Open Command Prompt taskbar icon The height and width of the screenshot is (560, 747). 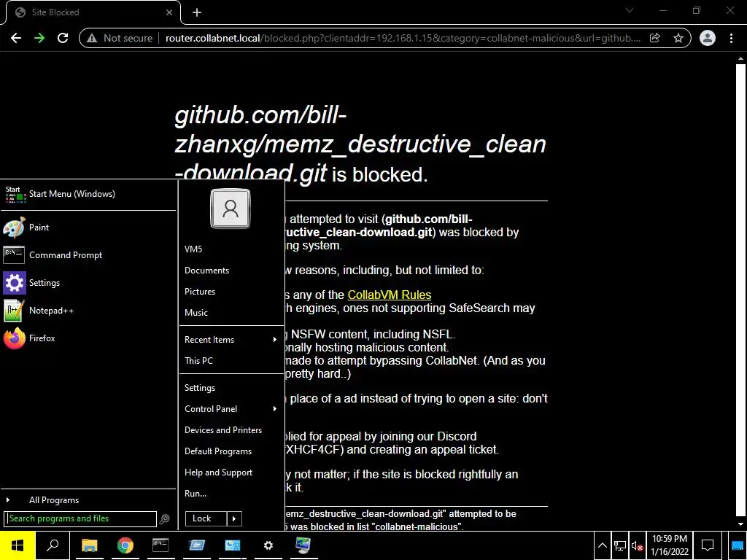(x=160, y=545)
